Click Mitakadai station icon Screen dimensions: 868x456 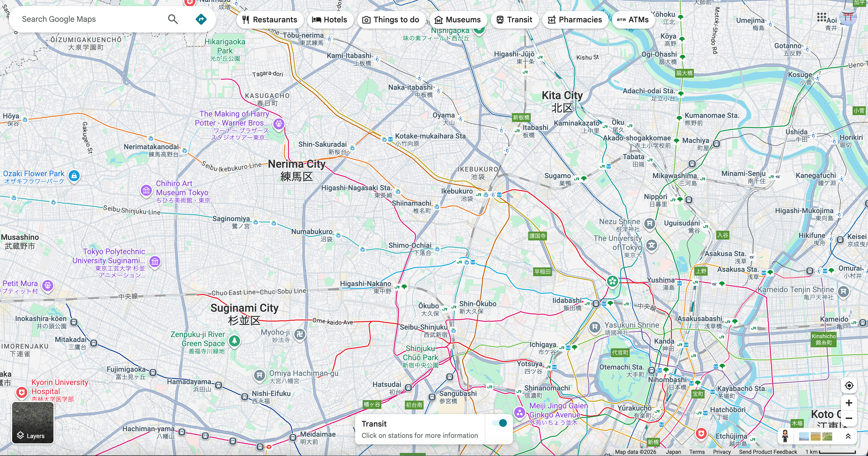click(94, 343)
